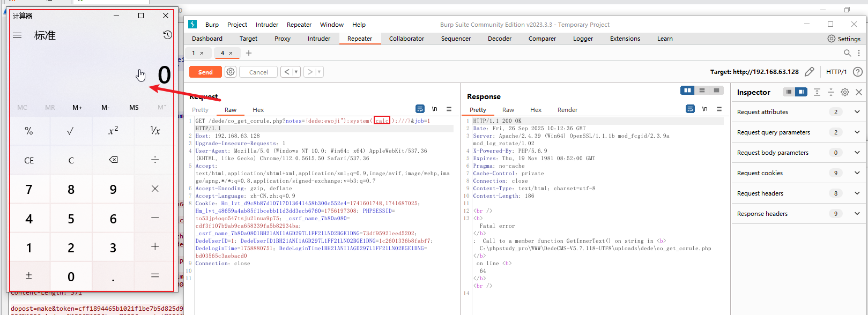Image resolution: width=868 pixels, height=315 pixels.
Task: Toggle response non-printable \n characters
Action: coord(705,109)
